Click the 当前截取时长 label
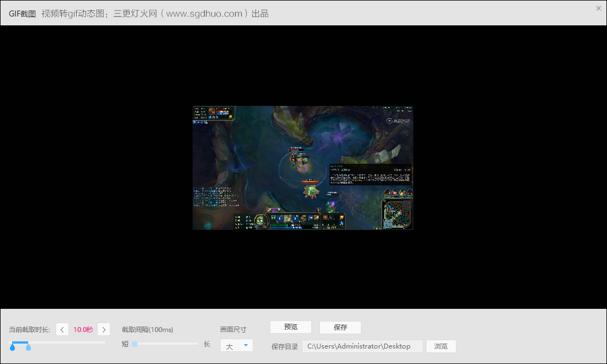 coord(29,330)
